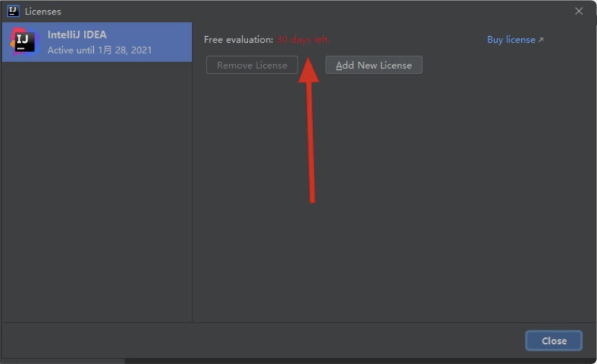Click the Close button at bottom

pyautogui.click(x=554, y=340)
